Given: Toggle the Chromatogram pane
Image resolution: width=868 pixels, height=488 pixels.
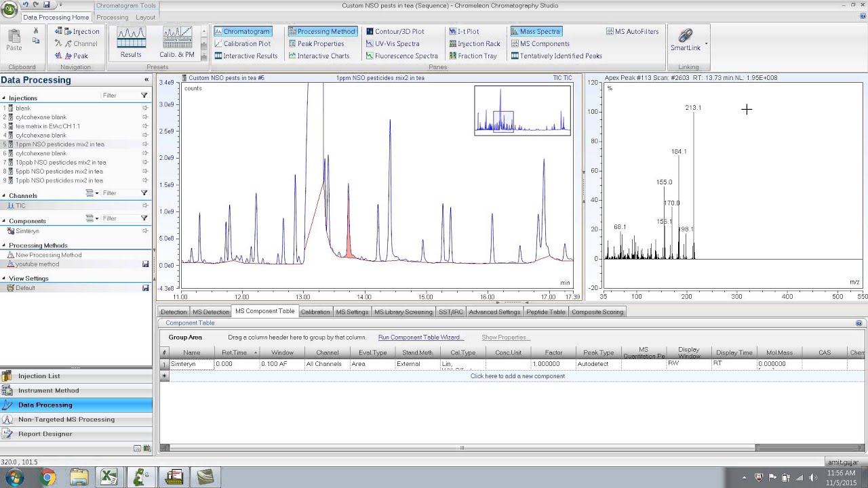Looking at the screenshot, I should pos(241,31).
